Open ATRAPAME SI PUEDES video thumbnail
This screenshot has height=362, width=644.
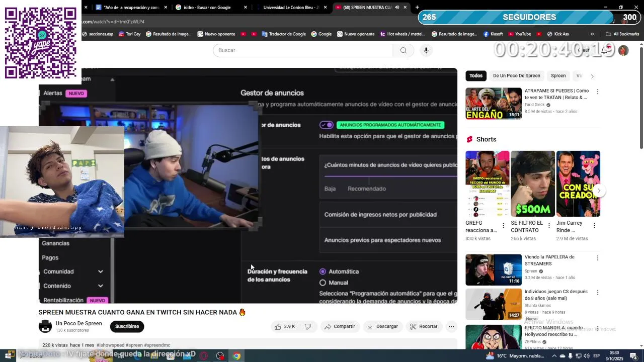[494, 104]
